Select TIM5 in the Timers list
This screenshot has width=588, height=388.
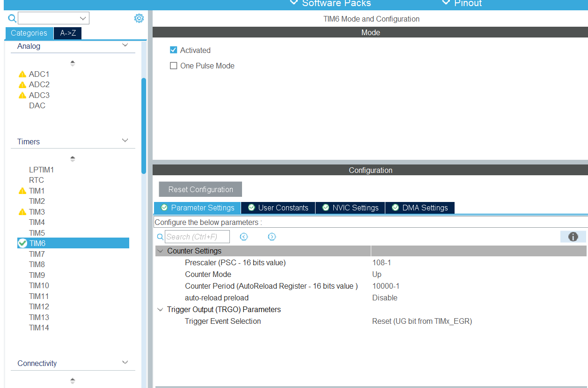point(37,233)
